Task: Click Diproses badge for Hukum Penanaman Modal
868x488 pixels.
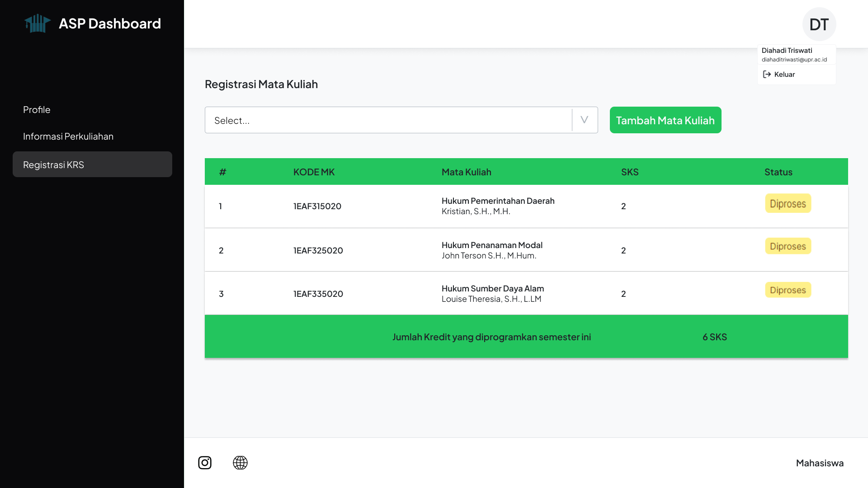Action: (788, 246)
